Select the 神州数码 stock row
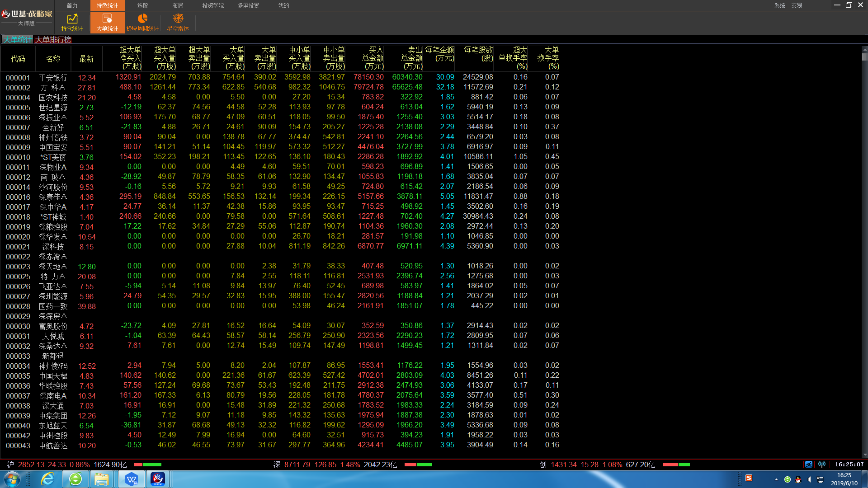 click(x=280, y=366)
